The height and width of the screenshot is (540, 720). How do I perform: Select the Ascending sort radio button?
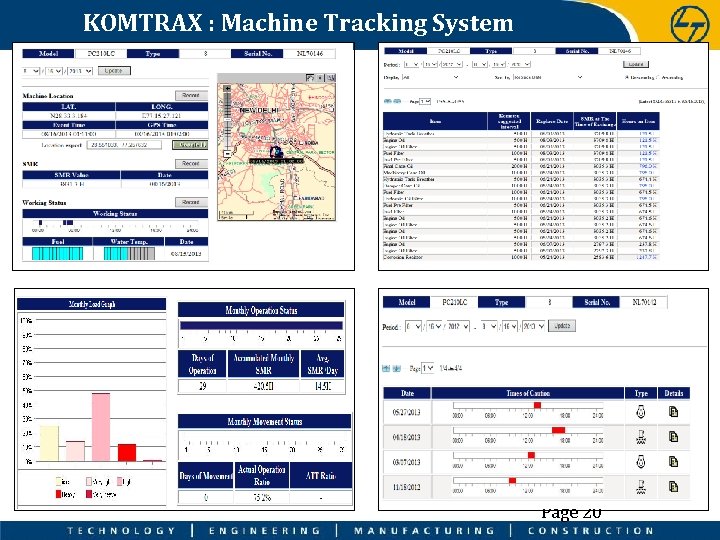(x=658, y=78)
